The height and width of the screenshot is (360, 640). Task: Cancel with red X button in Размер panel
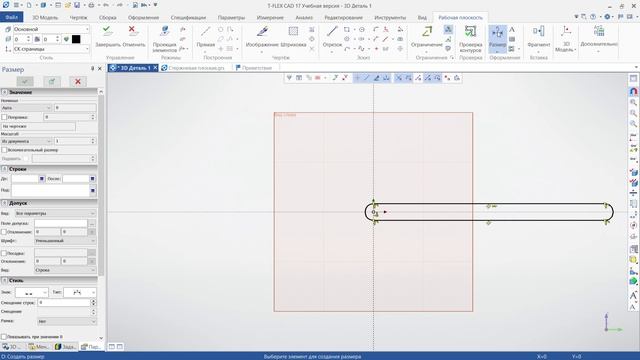click(78, 81)
